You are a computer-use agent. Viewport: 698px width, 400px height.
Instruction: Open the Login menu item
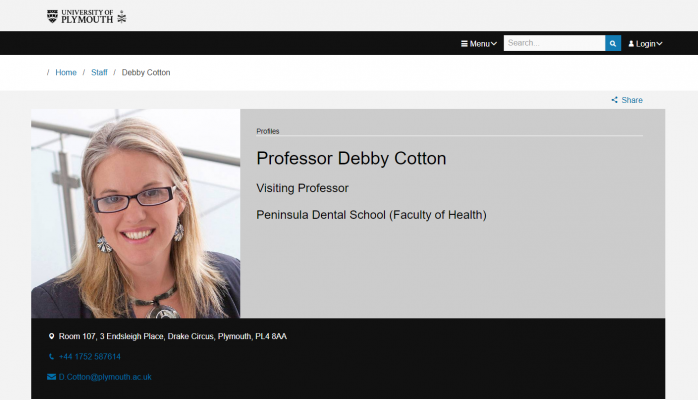click(x=645, y=44)
